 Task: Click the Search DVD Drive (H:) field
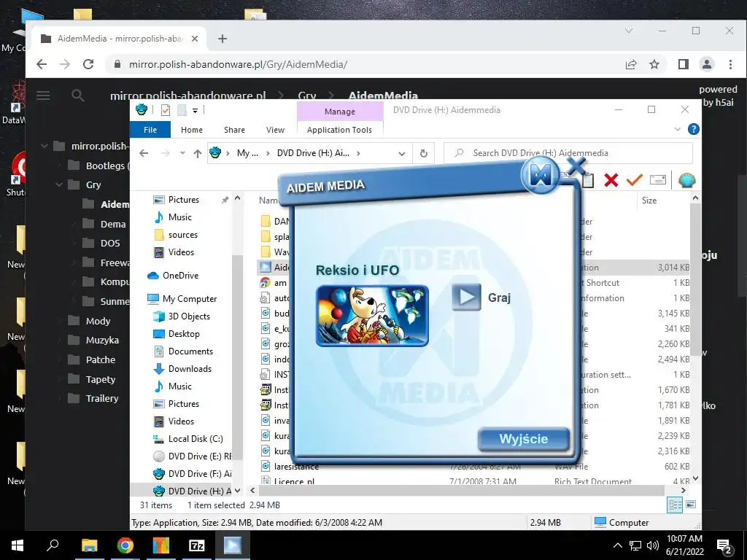coord(568,153)
